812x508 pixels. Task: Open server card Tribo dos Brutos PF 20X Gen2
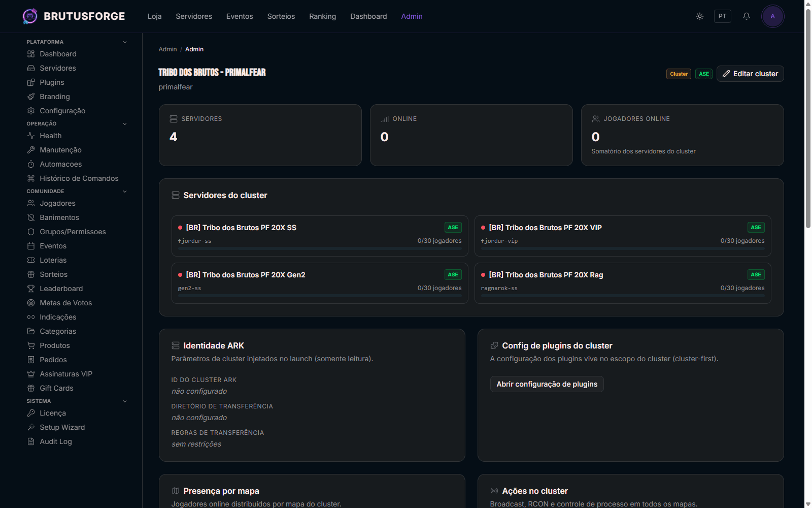tap(320, 283)
